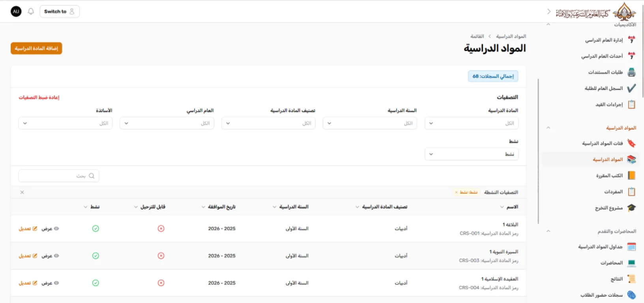Open the AU user avatar menu
The image size is (644, 303).
(16, 11)
